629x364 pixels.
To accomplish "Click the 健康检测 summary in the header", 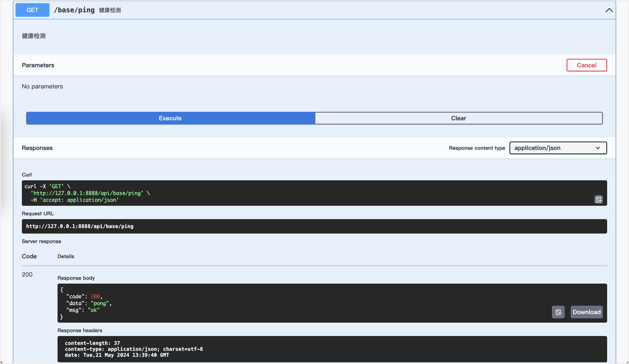I will [x=110, y=10].
